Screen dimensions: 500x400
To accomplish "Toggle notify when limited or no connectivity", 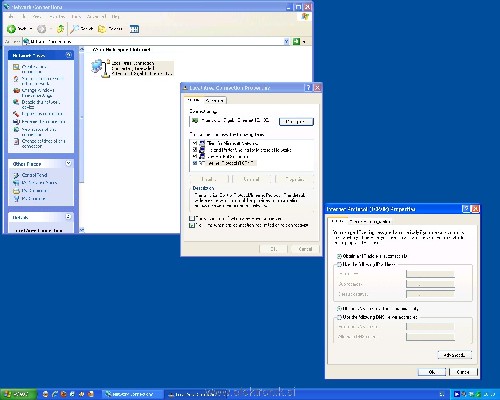I will [x=192, y=225].
